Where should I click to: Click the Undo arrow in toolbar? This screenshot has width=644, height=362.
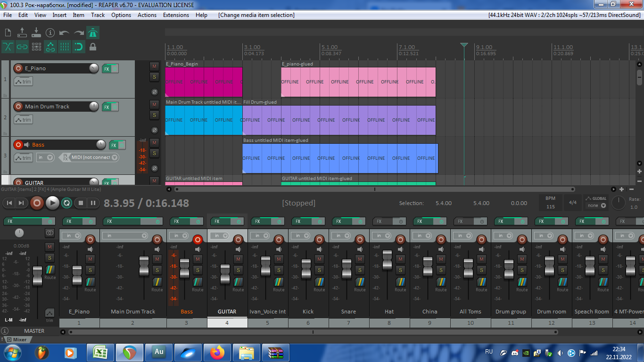point(65,33)
